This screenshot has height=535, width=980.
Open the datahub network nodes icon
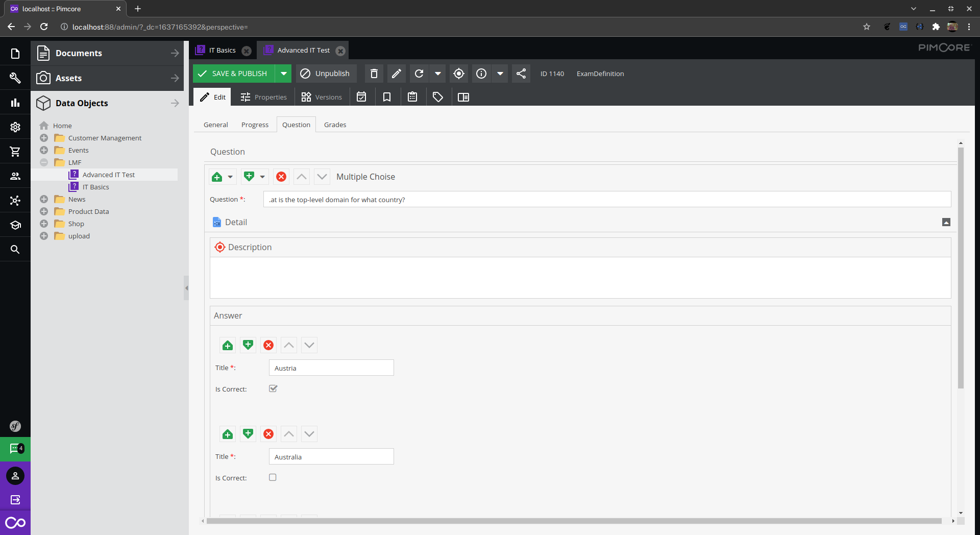(15, 201)
